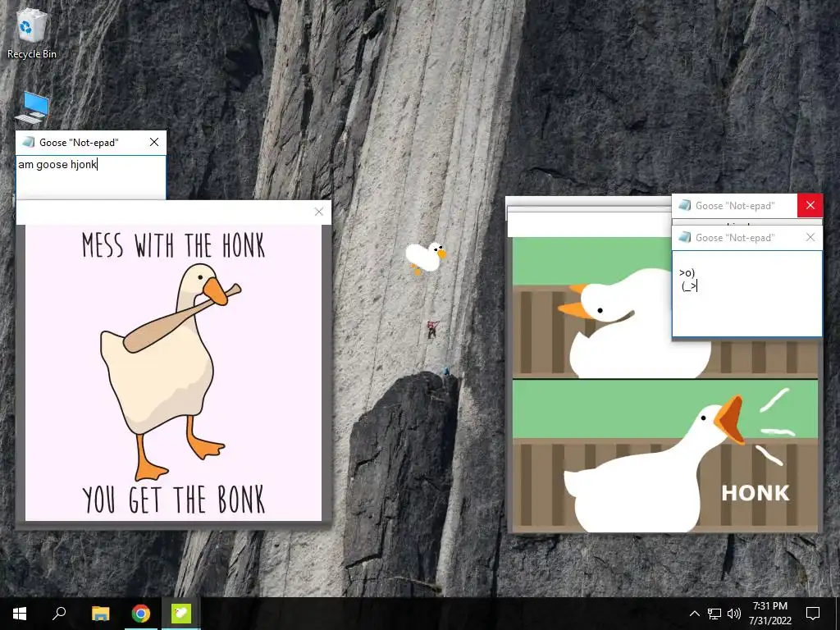This screenshot has width=840, height=630.
Task: Open the notification action center
Action: tap(813, 614)
